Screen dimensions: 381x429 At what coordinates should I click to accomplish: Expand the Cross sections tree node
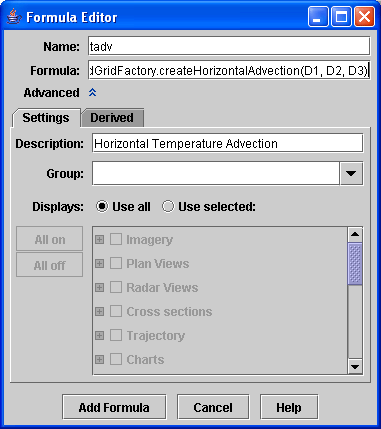(99, 311)
